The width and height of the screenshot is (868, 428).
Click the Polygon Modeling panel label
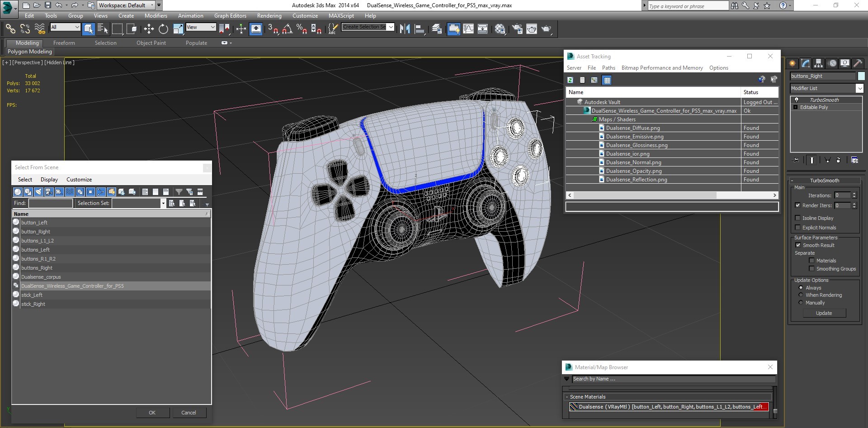tap(30, 52)
